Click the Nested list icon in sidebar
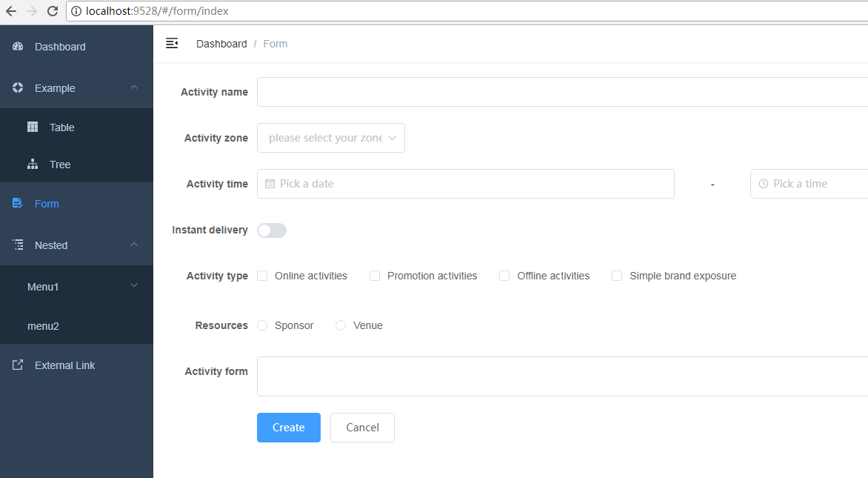Screen dimensions: 868x478 pyautogui.click(x=19, y=245)
